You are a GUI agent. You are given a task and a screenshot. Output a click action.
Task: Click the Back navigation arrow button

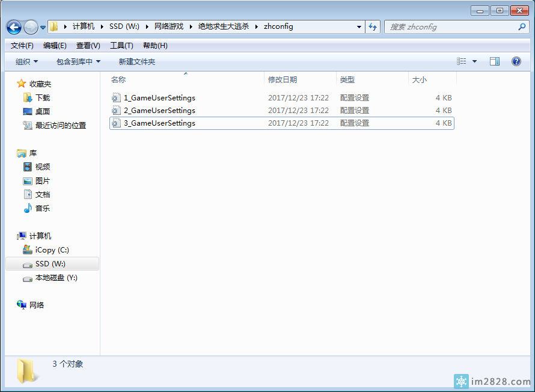coord(14,27)
